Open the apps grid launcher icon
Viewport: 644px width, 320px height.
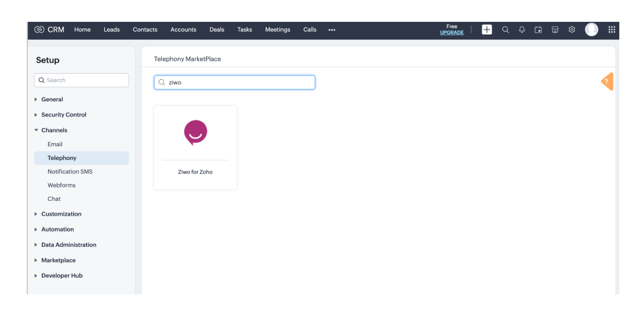pos(612,29)
